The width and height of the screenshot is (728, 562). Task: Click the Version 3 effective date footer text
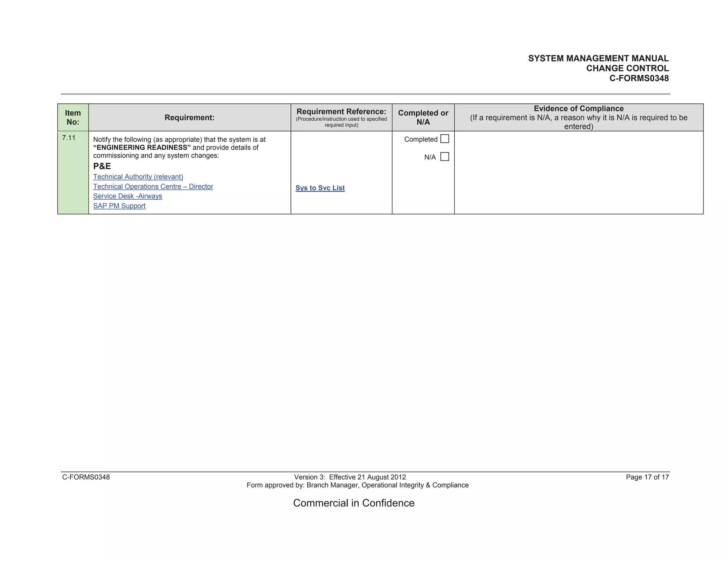click(x=350, y=477)
